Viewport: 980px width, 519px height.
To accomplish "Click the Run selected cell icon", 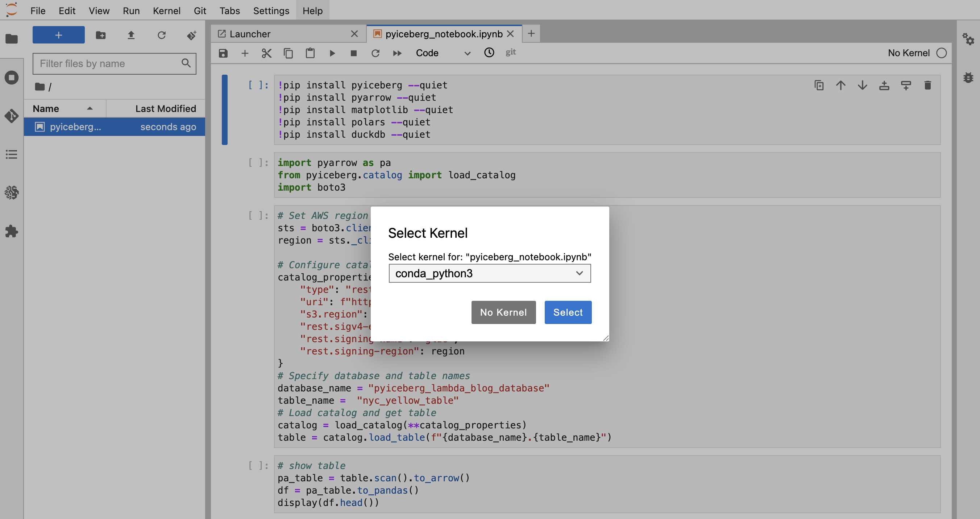I will tap(332, 53).
